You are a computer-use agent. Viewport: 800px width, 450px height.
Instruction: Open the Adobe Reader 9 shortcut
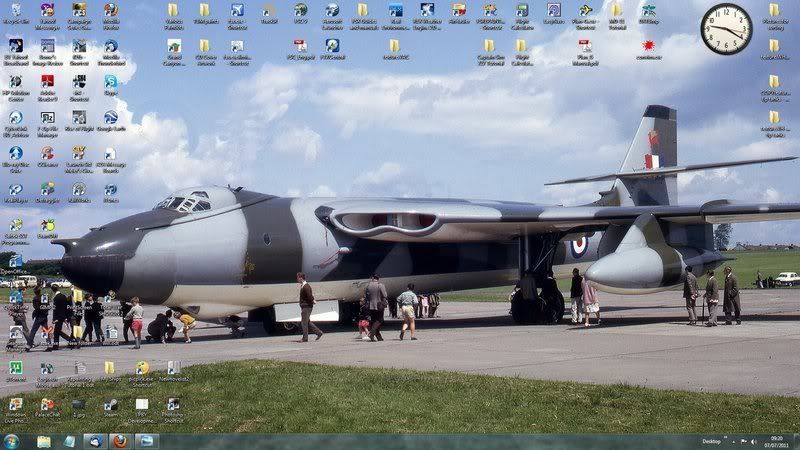point(47,88)
